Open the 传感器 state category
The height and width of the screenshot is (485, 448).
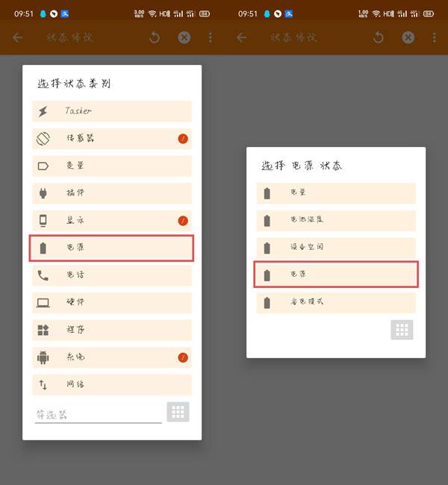point(112,139)
